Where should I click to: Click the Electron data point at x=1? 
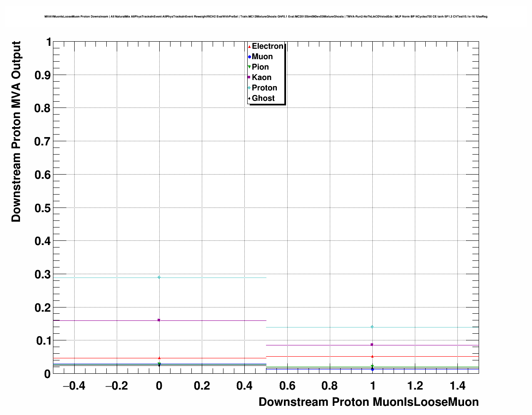pos(372,356)
